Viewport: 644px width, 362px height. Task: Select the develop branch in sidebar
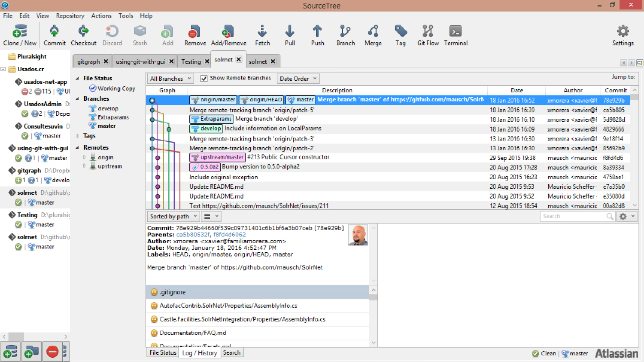pos(108,109)
